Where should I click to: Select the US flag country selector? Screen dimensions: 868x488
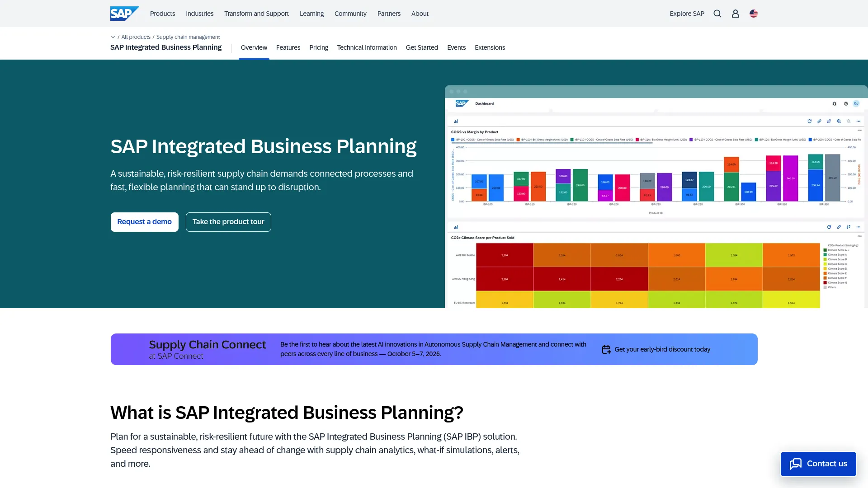[754, 14]
